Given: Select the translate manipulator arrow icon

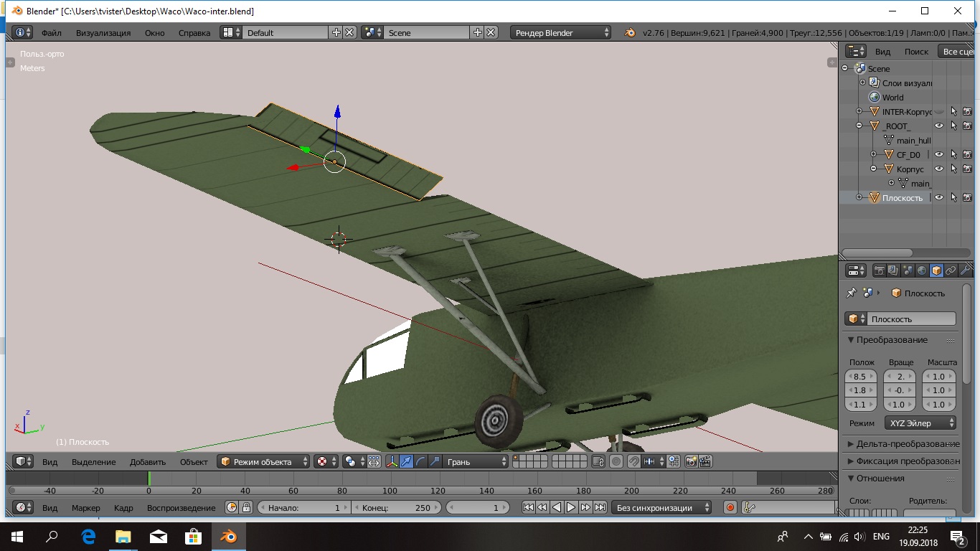Looking at the screenshot, I should [406, 461].
